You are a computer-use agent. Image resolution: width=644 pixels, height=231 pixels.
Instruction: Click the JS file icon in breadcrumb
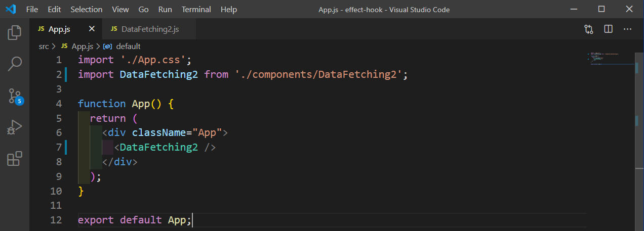[64, 46]
